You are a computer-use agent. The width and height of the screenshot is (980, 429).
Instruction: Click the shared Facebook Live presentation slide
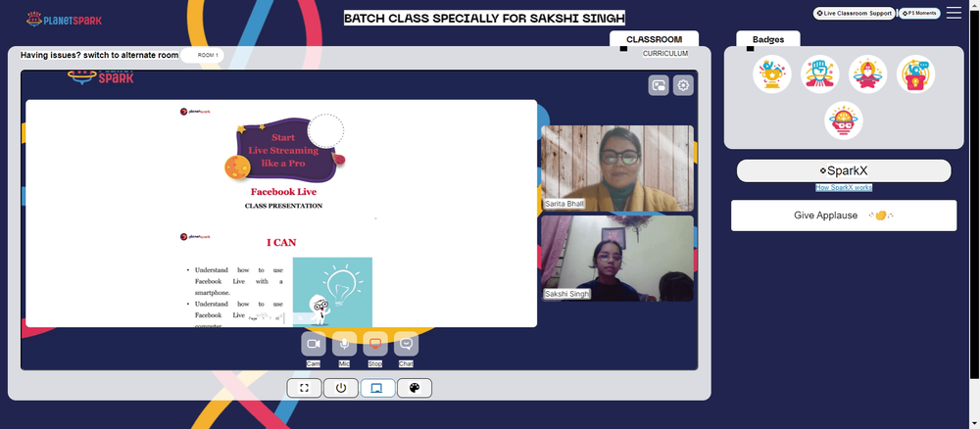(281, 214)
